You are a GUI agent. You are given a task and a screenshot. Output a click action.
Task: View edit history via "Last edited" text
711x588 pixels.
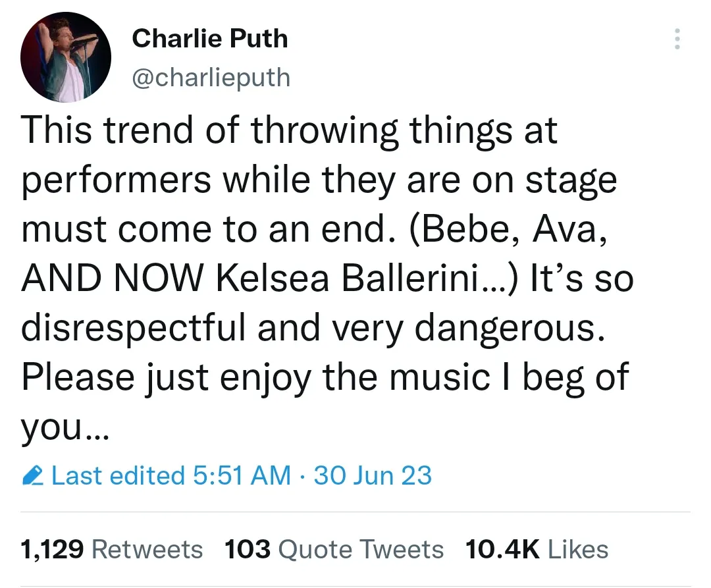coord(118,475)
